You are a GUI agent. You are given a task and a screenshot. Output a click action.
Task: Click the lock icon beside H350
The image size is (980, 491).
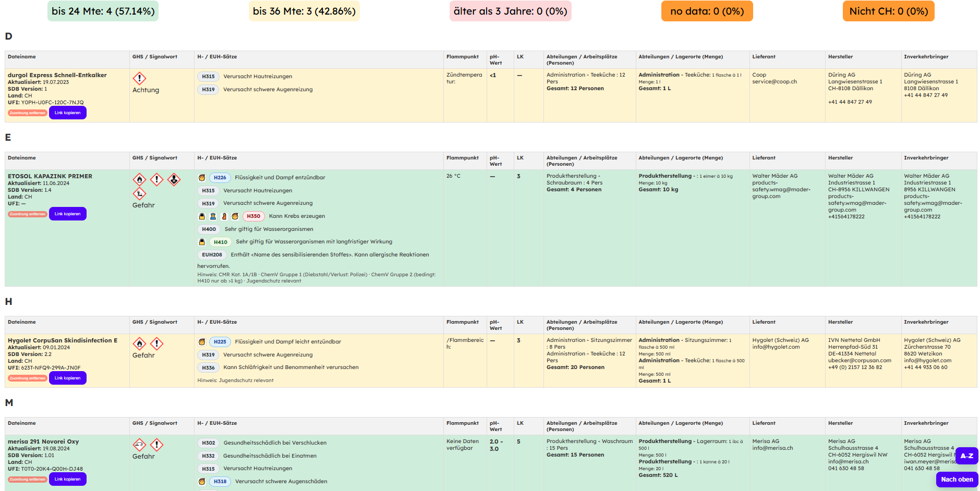point(202,216)
